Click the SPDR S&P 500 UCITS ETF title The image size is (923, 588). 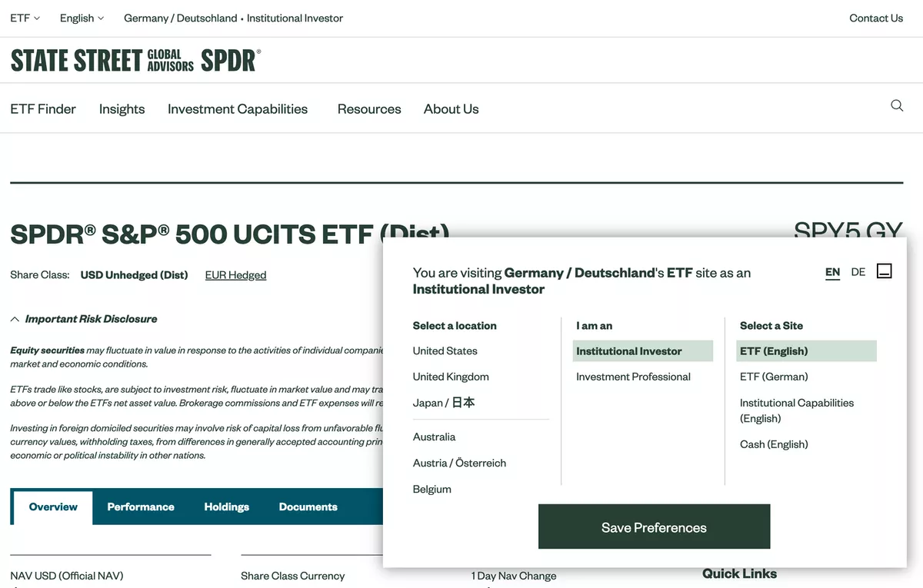(230, 234)
